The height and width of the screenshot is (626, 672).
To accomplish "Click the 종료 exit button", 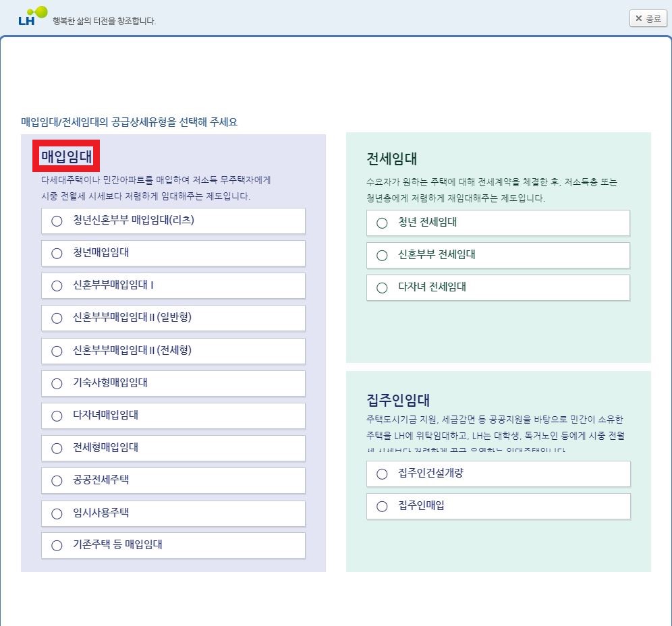I will pyautogui.click(x=647, y=18).
